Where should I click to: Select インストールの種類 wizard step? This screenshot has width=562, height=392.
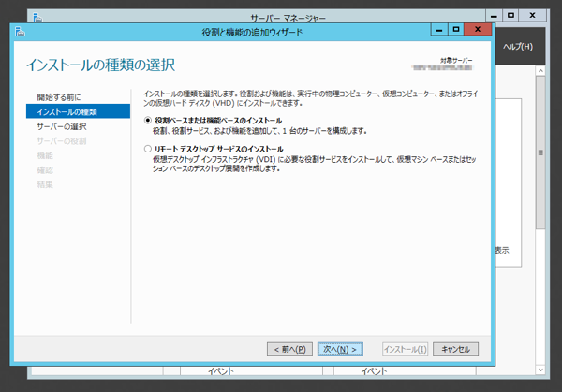(78, 111)
